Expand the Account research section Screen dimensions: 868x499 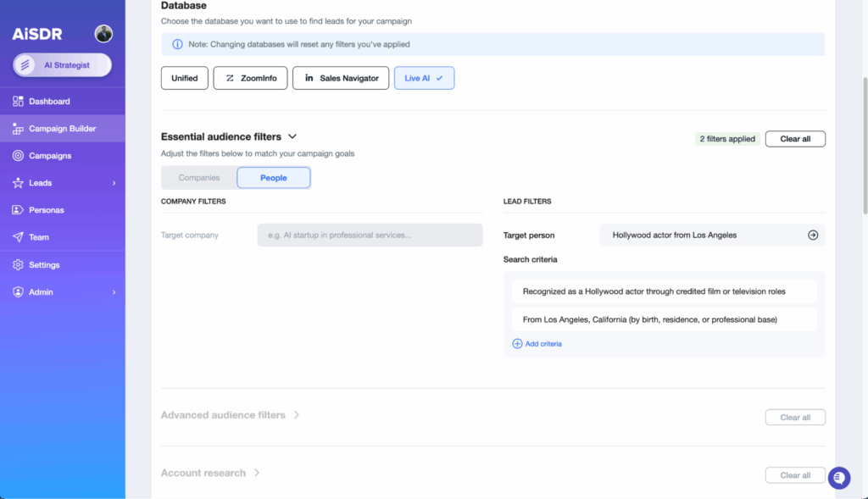tap(257, 473)
